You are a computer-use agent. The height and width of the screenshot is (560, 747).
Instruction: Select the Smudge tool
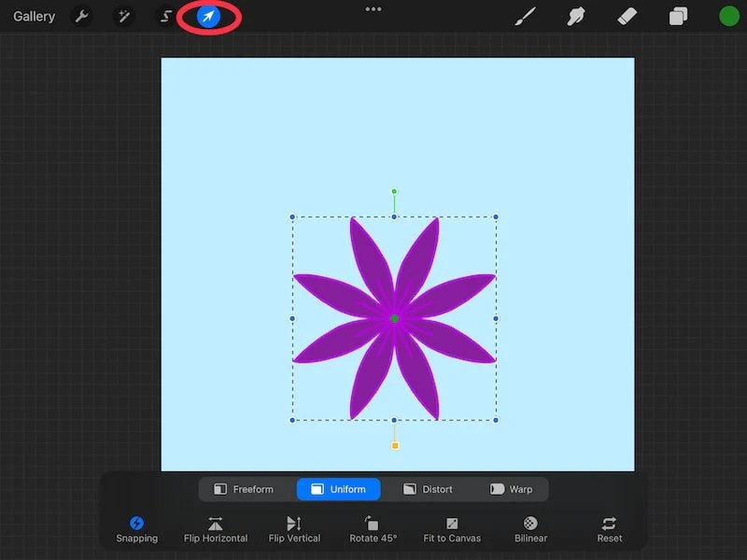(576, 16)
